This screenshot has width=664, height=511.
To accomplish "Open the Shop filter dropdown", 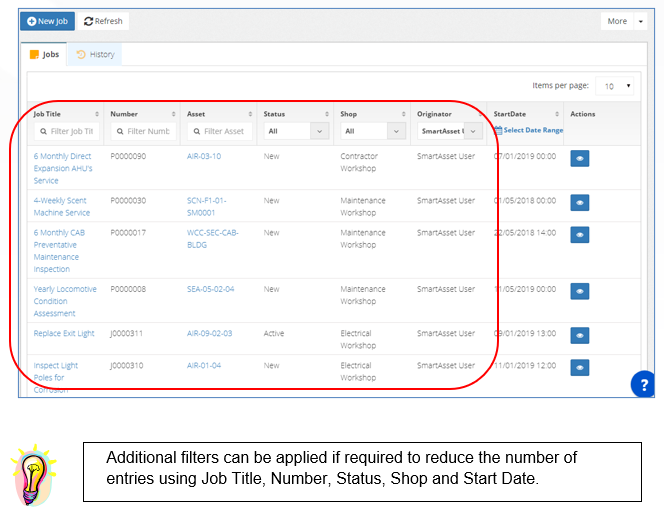I will [x=372, y=131].
